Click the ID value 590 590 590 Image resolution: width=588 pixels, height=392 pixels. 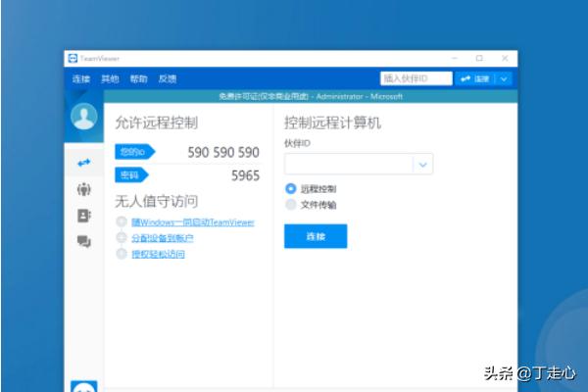(223, 152)
